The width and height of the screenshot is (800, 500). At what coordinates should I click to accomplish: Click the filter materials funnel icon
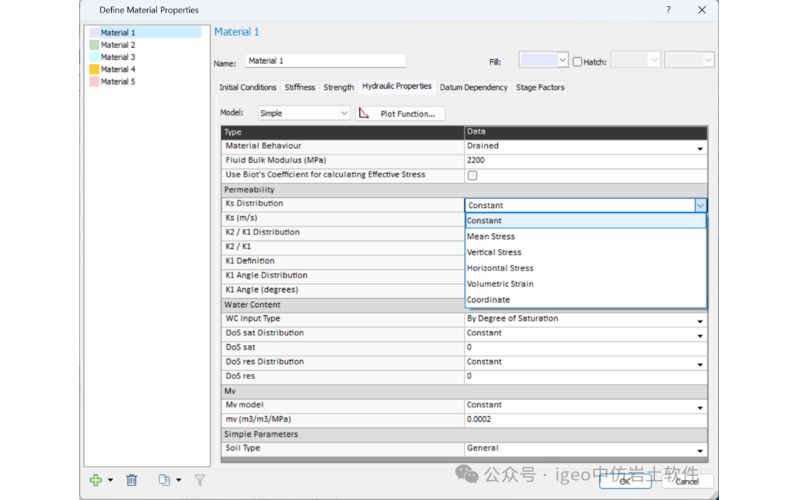pos(199,480)
